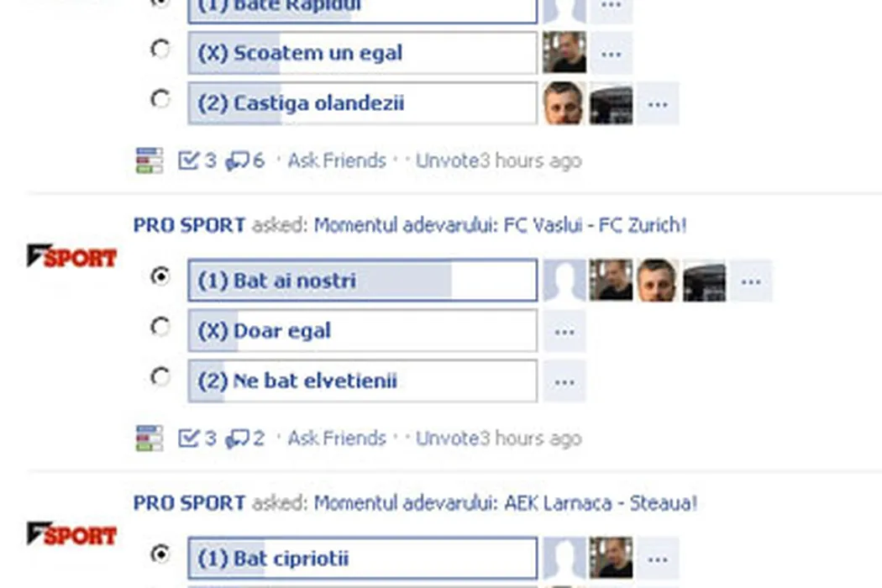
Task: Open the question Momentul adevarului: AEK Larnaca - Steaua!
Action: (x=505, y=503)
